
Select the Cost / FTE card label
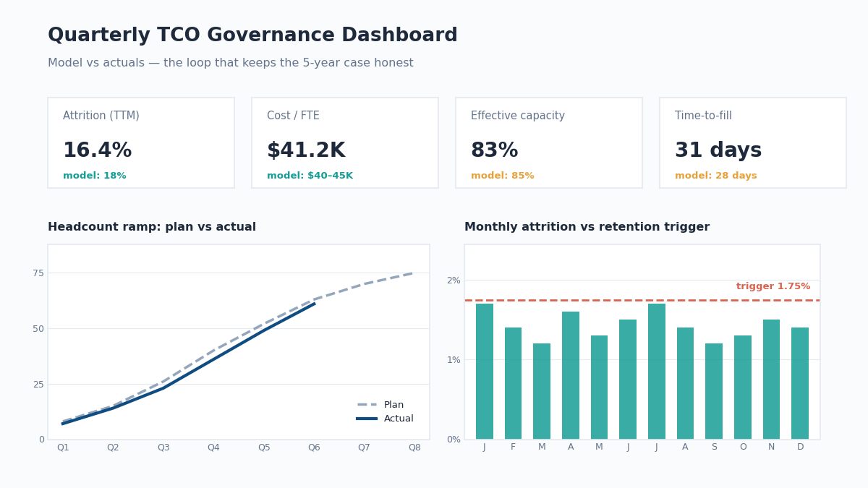pyautogui.click(x=293, y=116)
